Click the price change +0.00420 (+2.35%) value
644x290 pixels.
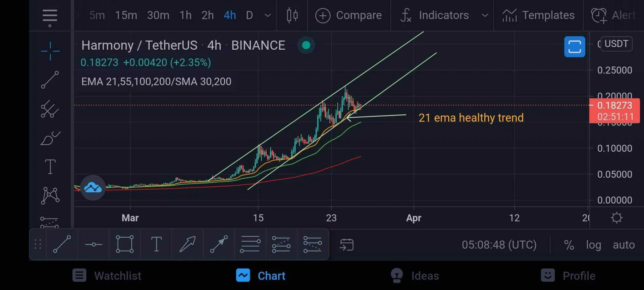click(167, 62)
